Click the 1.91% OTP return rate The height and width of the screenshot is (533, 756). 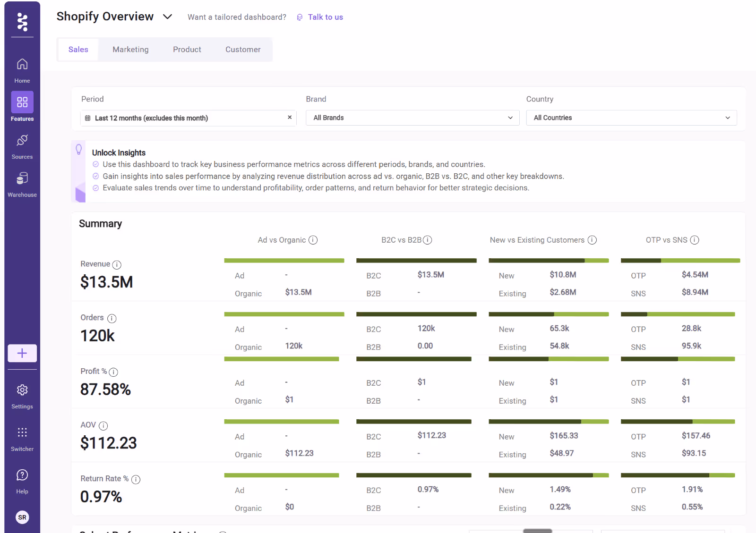692,489
